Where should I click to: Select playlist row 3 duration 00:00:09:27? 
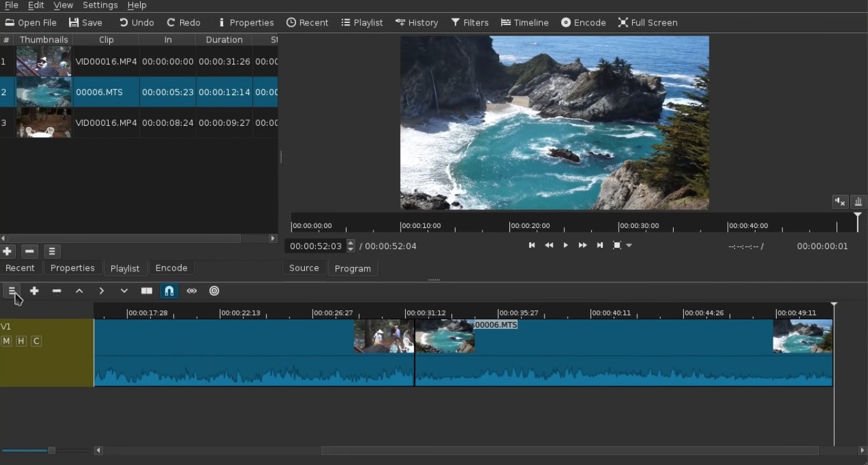(x=224, y=123)
